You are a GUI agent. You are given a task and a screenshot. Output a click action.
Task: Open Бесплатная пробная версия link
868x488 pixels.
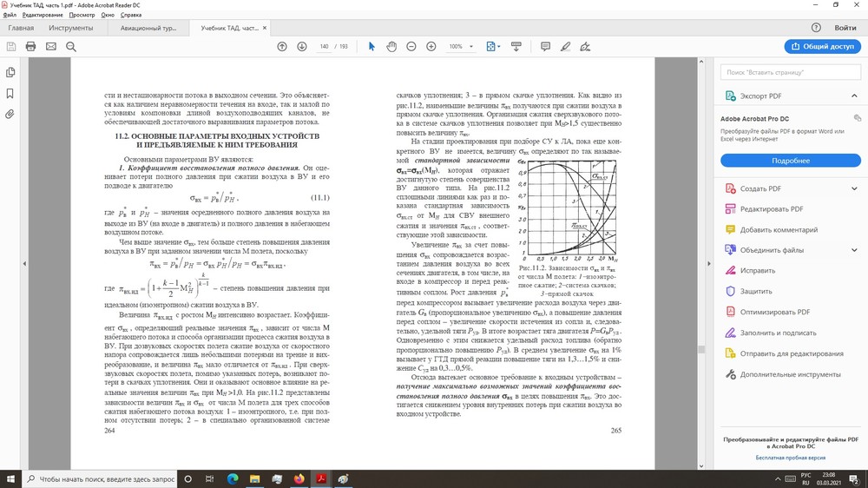(791, 458)
